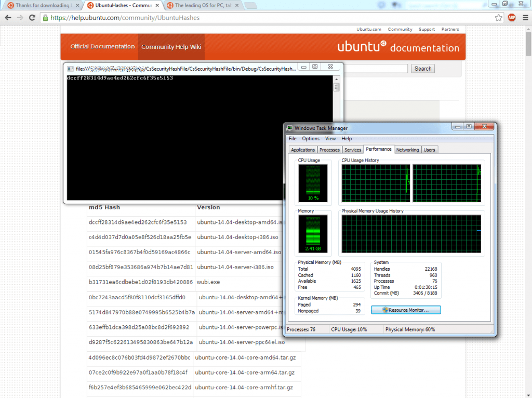This screenshot has width=532, height=398.
Task: Click the browser page vertical scrollbar thumb
Action: pyautogui.click(x=528, y=44)
